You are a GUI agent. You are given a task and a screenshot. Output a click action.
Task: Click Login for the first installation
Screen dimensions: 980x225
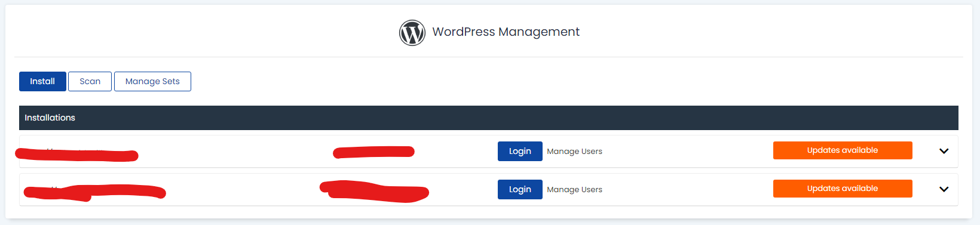520,151
